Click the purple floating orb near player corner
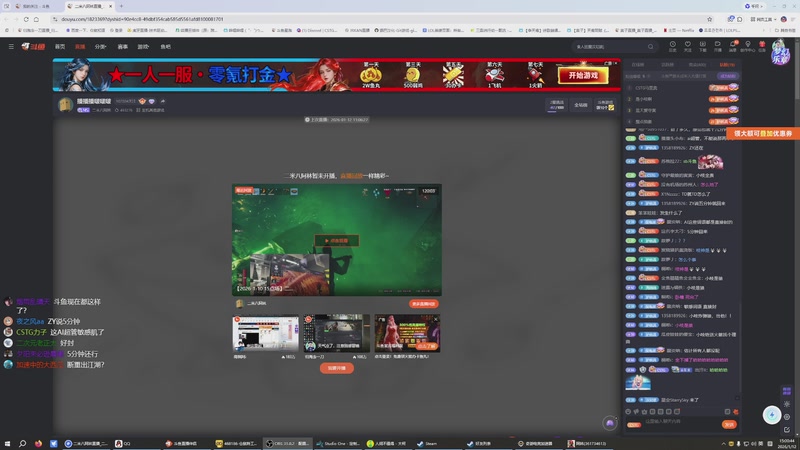This screenshot has width=800, height=450. [610, 423]
